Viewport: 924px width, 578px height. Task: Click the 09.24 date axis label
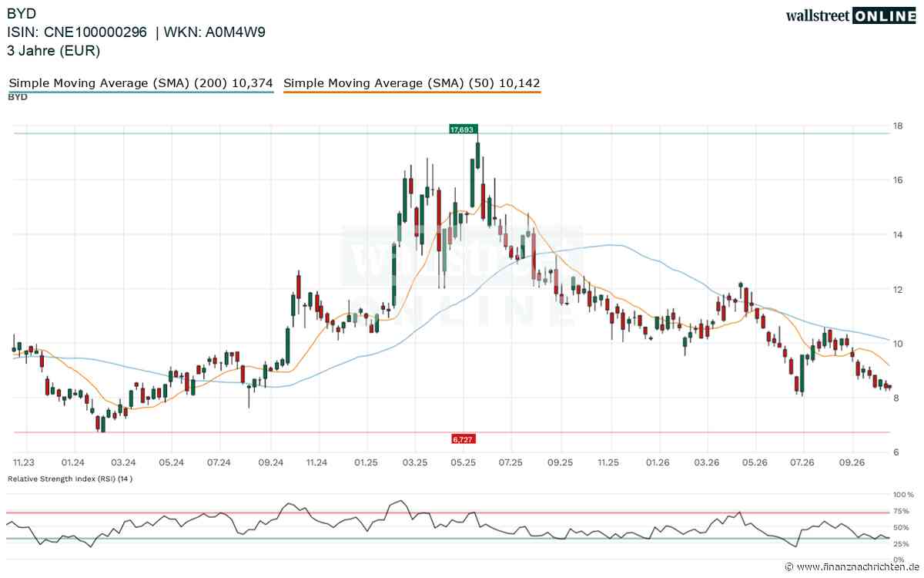[x=269, y=462]
